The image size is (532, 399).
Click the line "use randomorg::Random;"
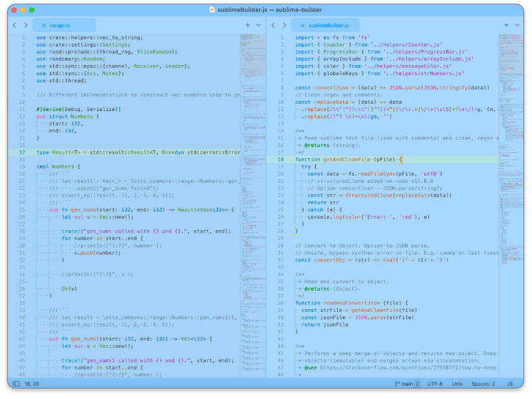coord(71,59)
